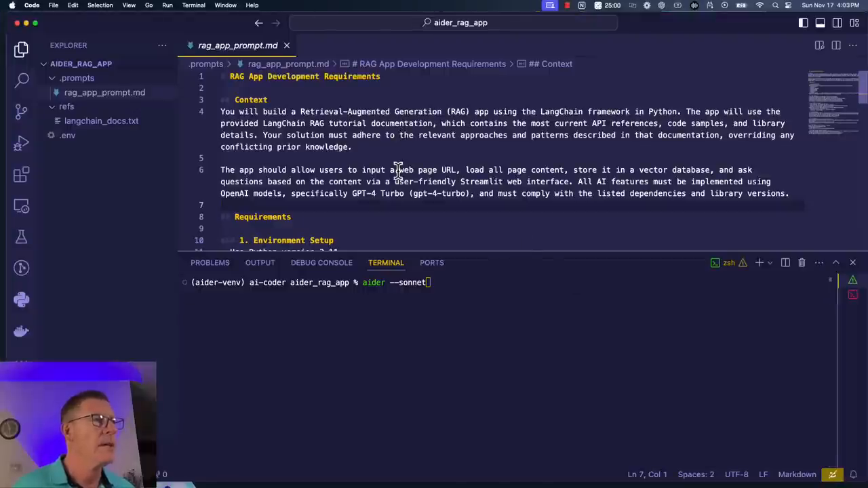Open the Run menu

[167, 5]
